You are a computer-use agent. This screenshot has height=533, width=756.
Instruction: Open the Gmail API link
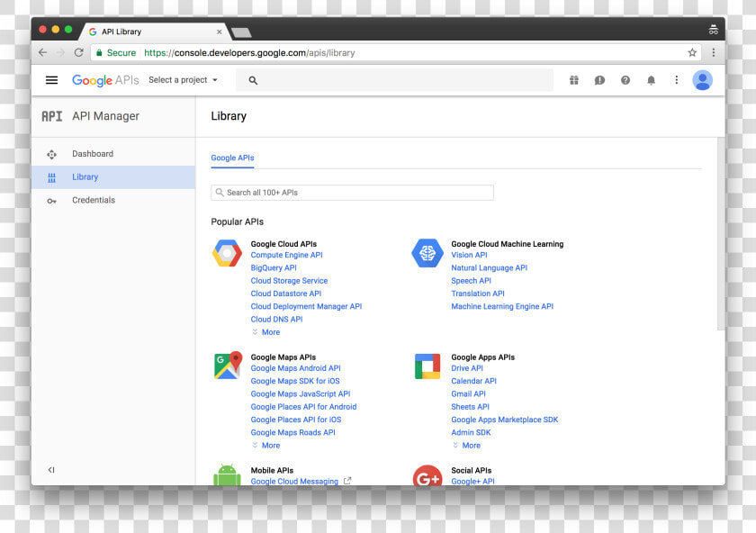coord(468,394)
